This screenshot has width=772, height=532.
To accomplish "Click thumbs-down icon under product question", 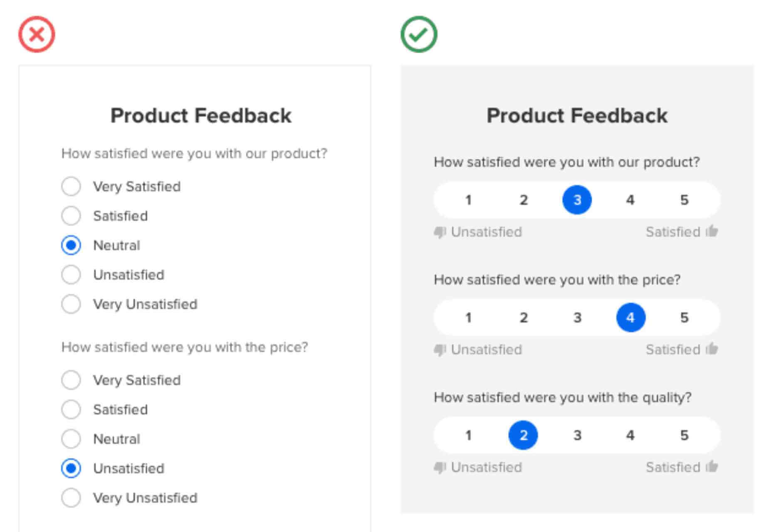I will (440, 232).
